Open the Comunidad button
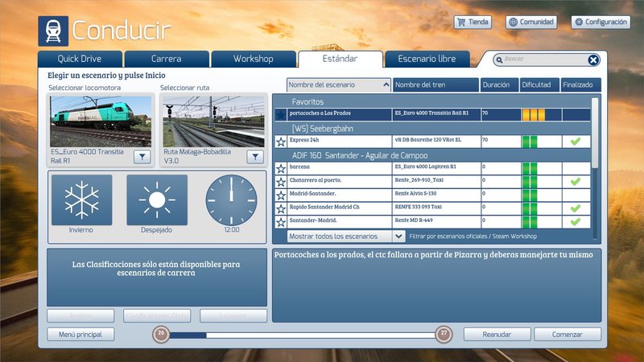Image resolution: width=644 pixels, height=362 pixels. tap(531, 23)
